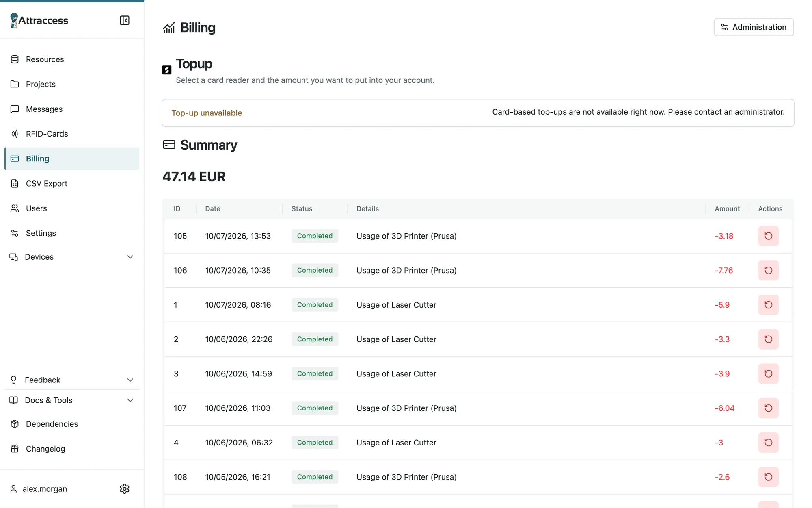Click the Dependencies package icon
Image resolution: width=812 pixels, height=508 pixels.
click(x=15, y=424)
